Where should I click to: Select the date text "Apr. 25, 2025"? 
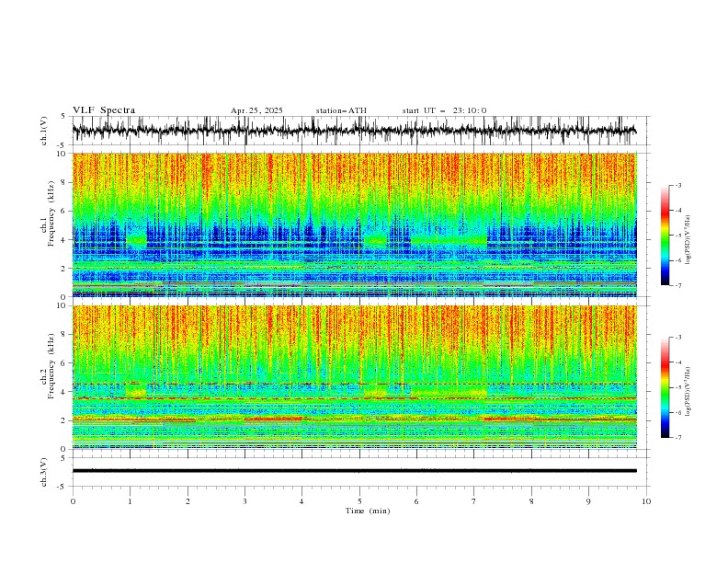[256, 110]
